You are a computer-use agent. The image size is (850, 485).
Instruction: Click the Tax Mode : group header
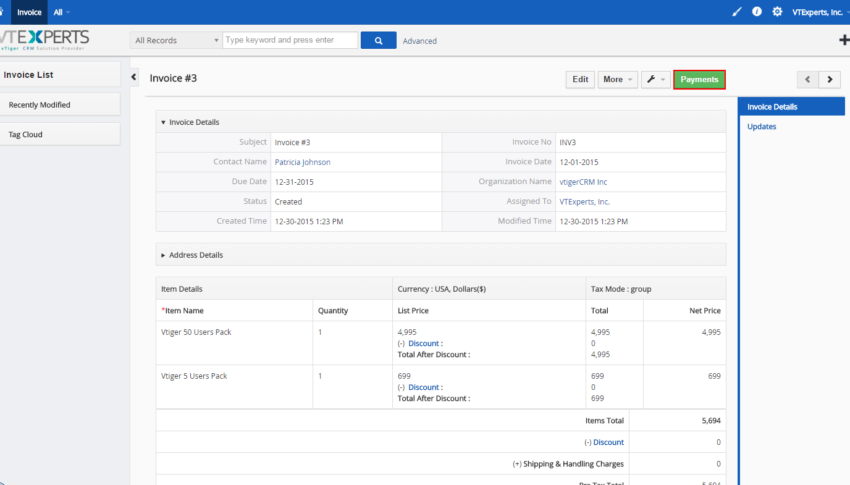tap(621, 289)
